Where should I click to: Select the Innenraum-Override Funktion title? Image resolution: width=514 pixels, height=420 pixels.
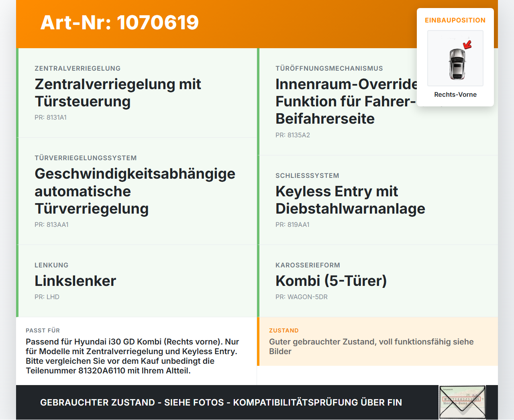(346, 101)
